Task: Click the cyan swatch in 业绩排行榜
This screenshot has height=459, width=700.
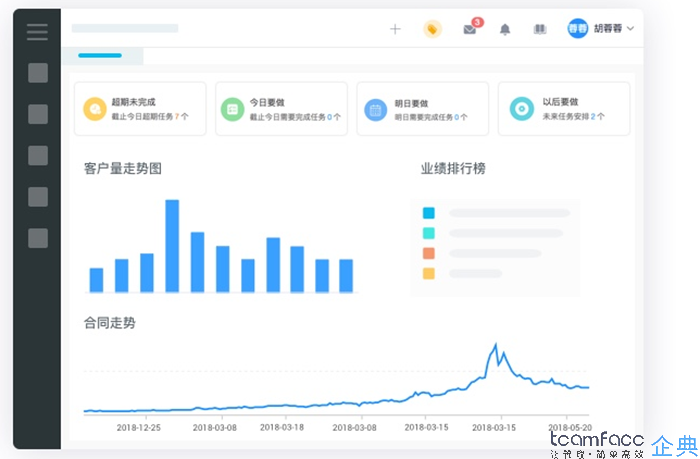Action: click(429, 233)
